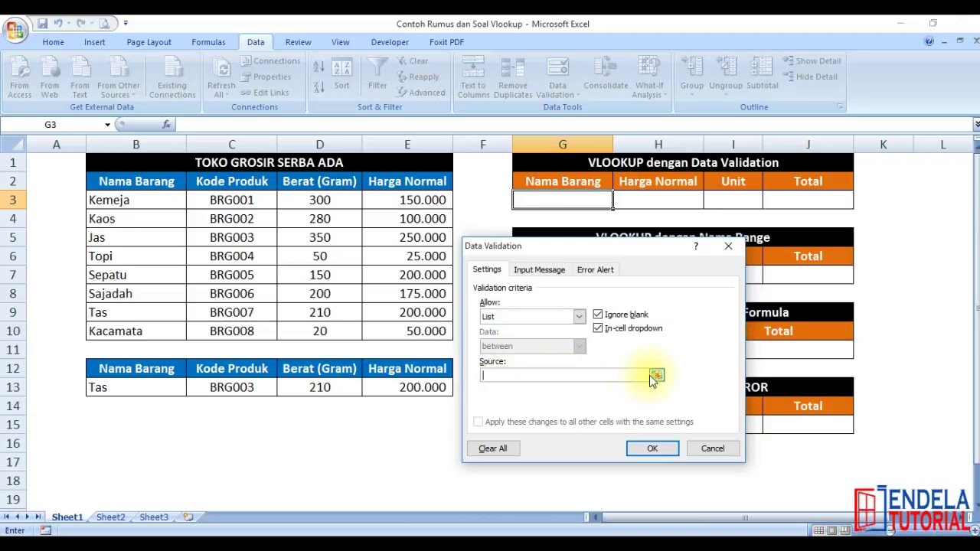Viewport: 980px width, 551px height.
Task: Click column header E
Action: click(407, 145)
